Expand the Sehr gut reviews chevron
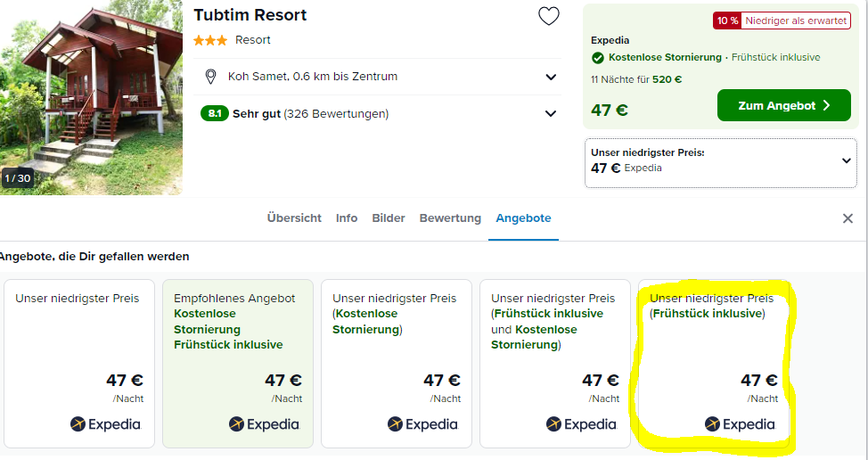 click(551, 113)
